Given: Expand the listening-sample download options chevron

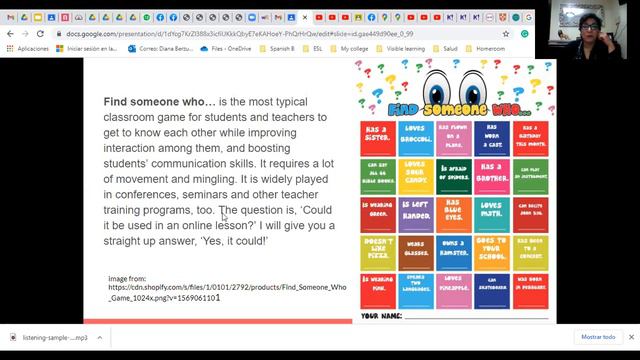Looking at the screenshot, I should point(100,338).
